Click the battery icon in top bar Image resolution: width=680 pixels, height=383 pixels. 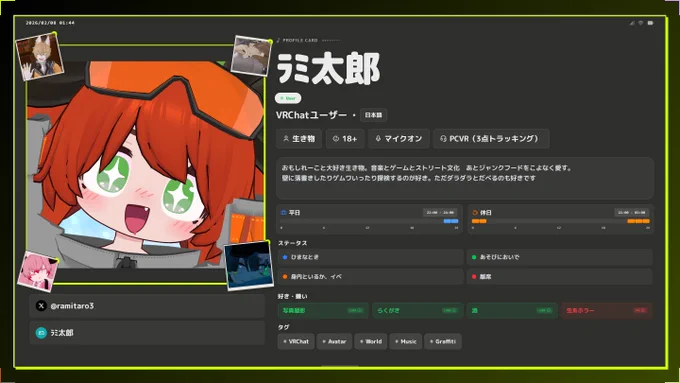650,23
